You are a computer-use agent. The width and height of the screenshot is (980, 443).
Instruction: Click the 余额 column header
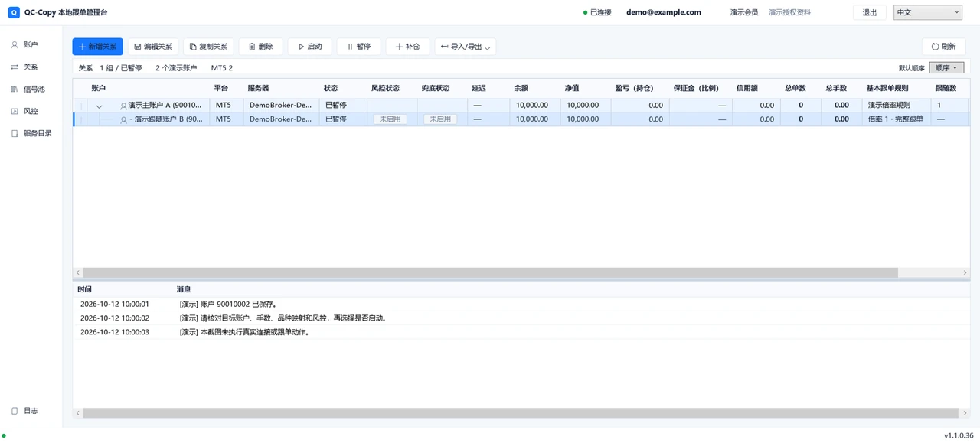(x=521, y=88)
